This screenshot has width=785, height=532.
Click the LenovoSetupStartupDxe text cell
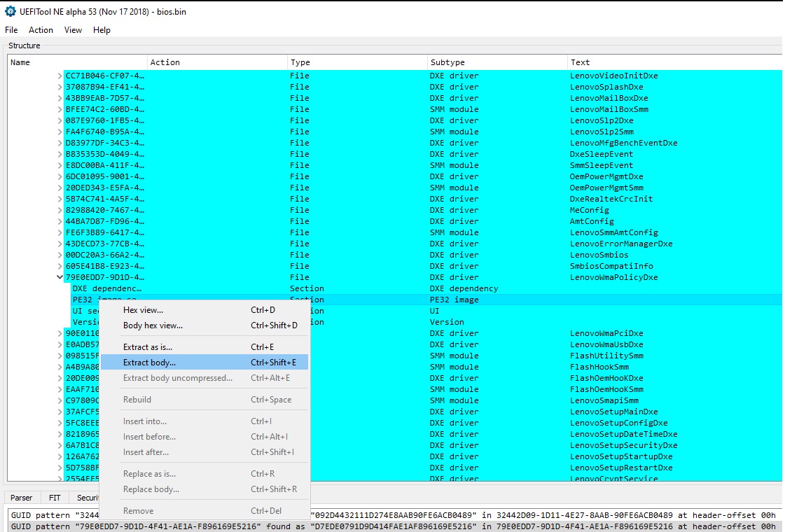(x=621, y=456)
